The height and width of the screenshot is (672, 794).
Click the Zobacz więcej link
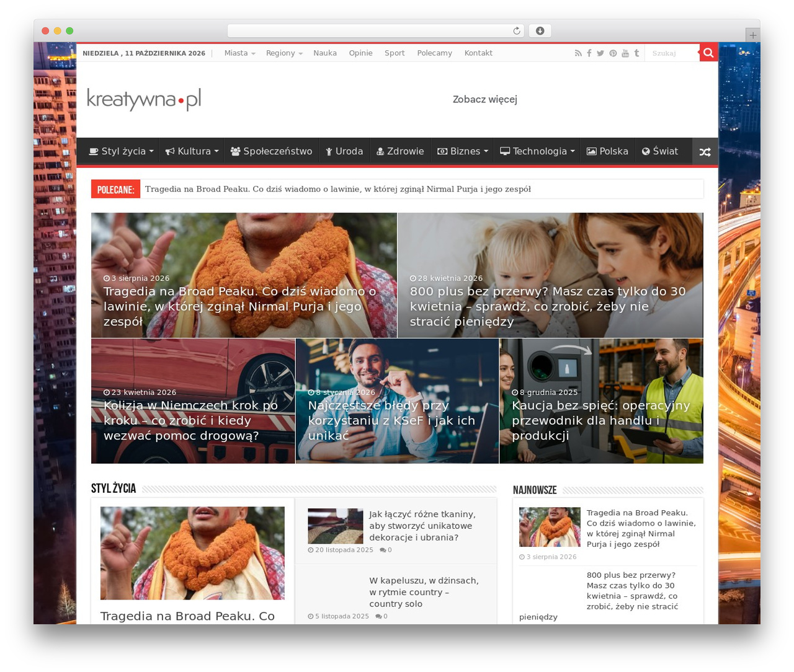click(x=484, y=99)
